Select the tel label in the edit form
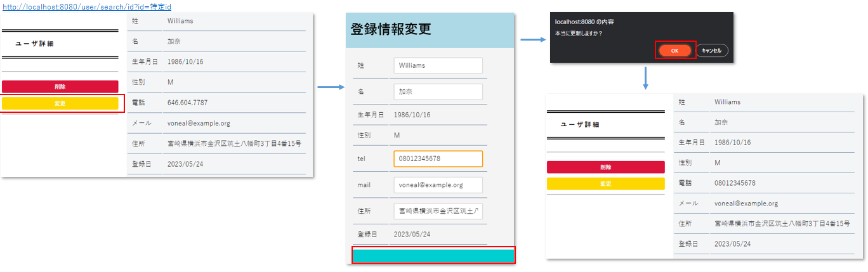 pyautogui.click(x=362, y=159)
